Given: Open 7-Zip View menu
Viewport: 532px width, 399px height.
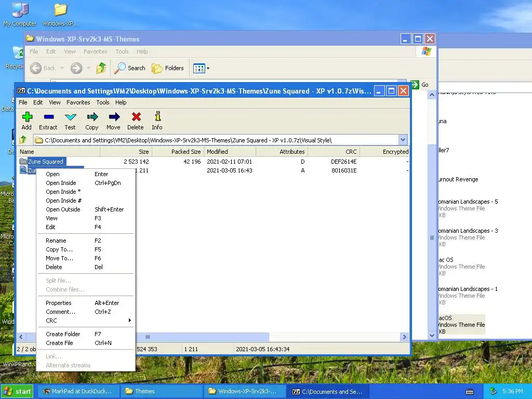Looking at the screenshot, I should 55,102.
